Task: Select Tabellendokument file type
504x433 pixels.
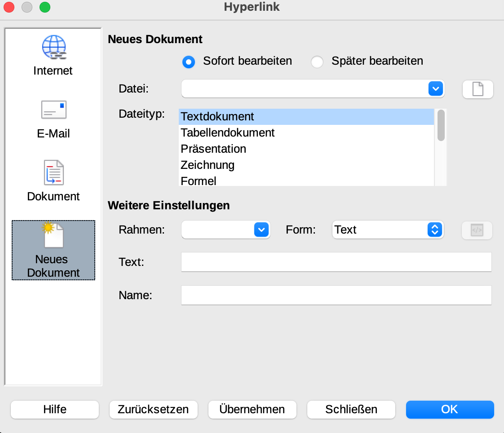Action: point(306,133)
